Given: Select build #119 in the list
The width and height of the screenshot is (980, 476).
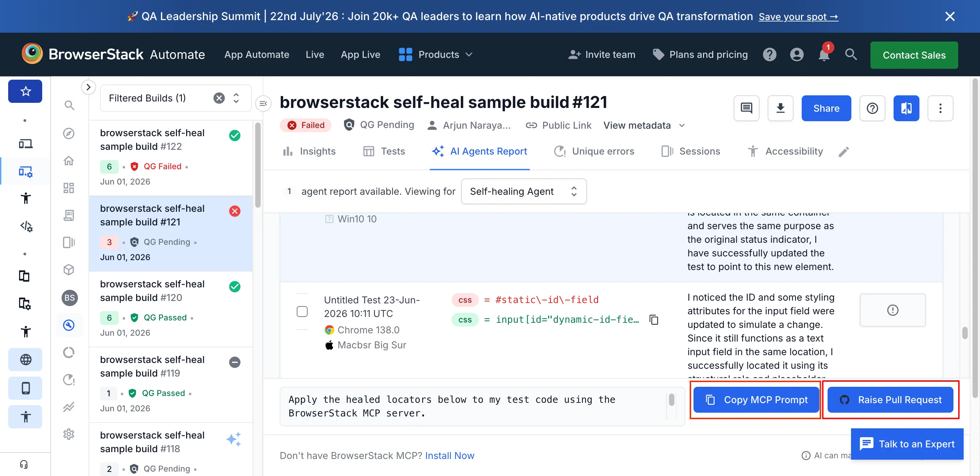Looking at the screenshot, I should (x=171, y=385).
